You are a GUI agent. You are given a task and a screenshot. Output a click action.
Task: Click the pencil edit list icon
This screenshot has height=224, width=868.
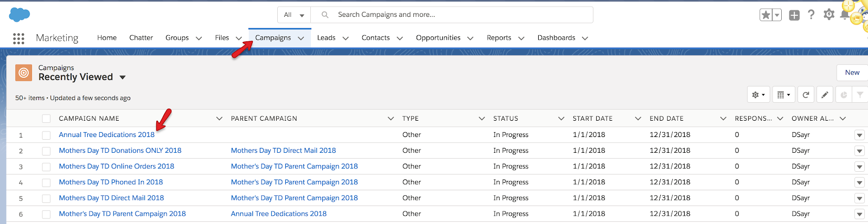pyautogui.click(x=825, y=95)
